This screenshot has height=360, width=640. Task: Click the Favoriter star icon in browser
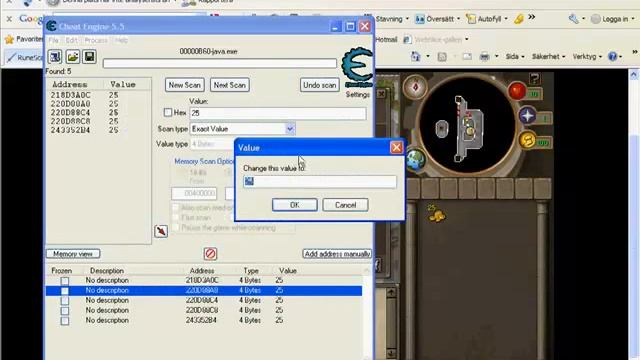[9, 39]
